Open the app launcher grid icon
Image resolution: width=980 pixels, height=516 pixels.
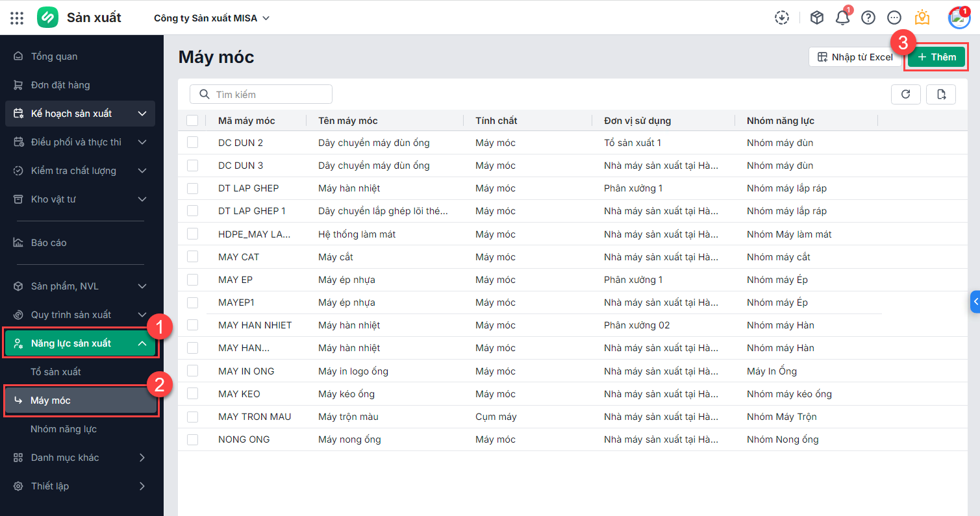pyautogui.click(x=17, y=18)
